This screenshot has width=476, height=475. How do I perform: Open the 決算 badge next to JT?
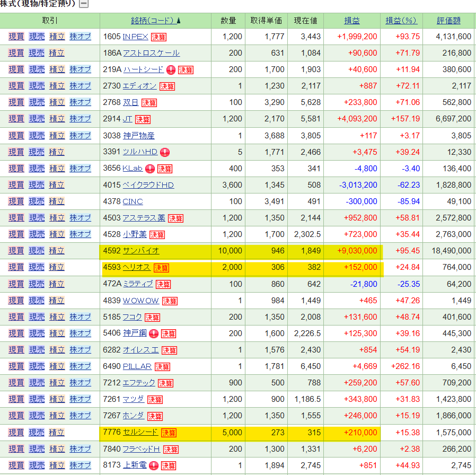click(143, 119)
